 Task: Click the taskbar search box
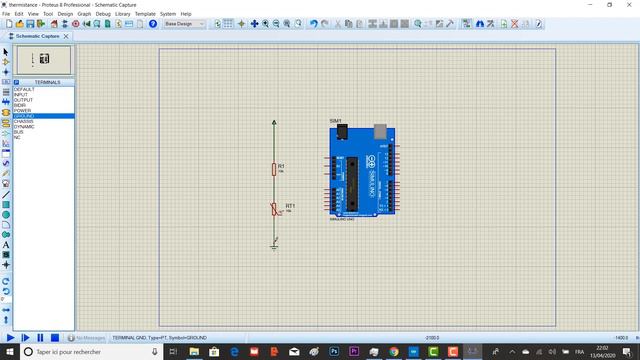[x=92, y=351]
